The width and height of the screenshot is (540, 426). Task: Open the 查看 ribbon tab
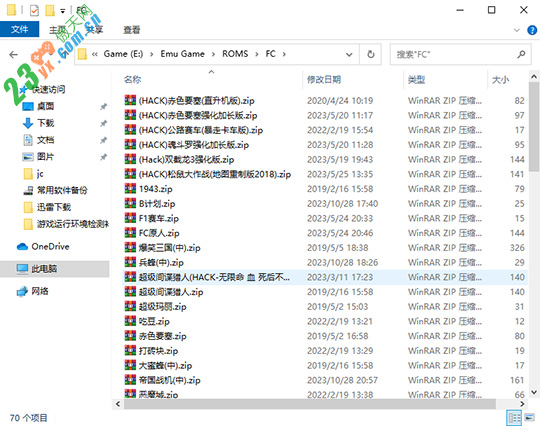tap(132, 30)
